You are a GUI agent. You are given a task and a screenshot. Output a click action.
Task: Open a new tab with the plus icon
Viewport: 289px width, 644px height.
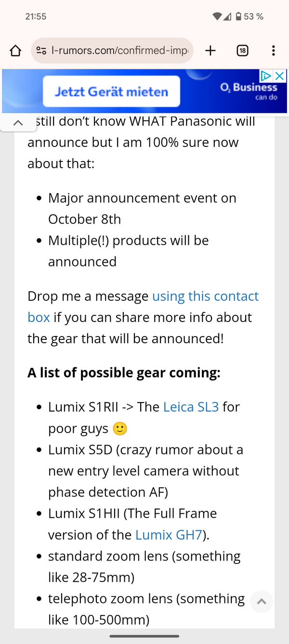tap(210, 50)
